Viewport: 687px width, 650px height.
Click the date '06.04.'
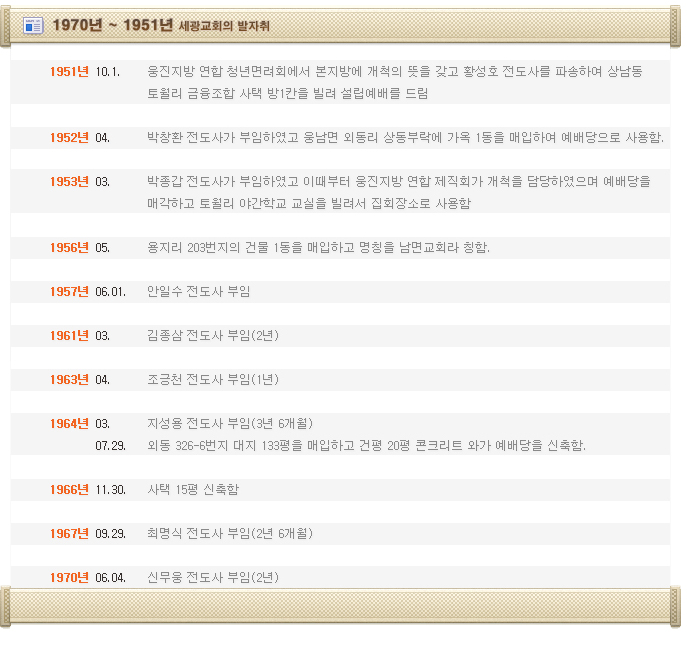coord(110,578)
